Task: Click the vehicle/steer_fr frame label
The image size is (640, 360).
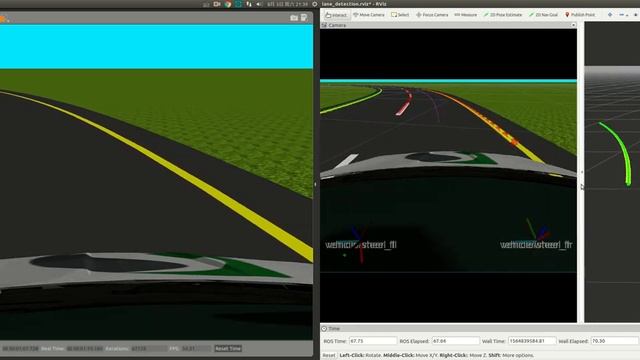Action: pos(536,245)
